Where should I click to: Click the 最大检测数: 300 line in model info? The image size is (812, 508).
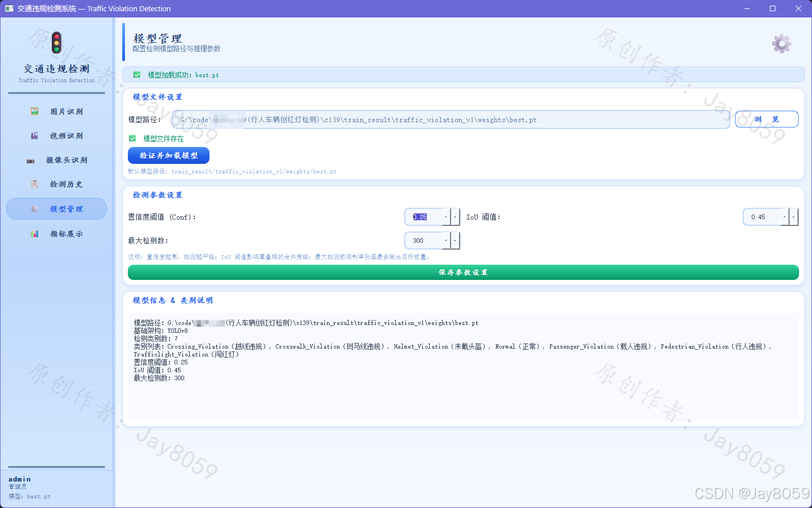pyautogui.click(x=159, y=378)
